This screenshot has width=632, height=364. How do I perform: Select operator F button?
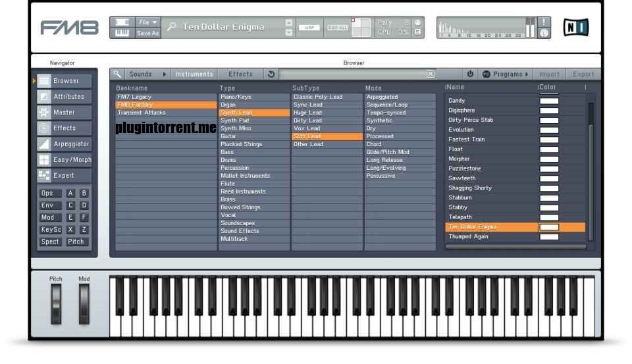tap(84, 217)
